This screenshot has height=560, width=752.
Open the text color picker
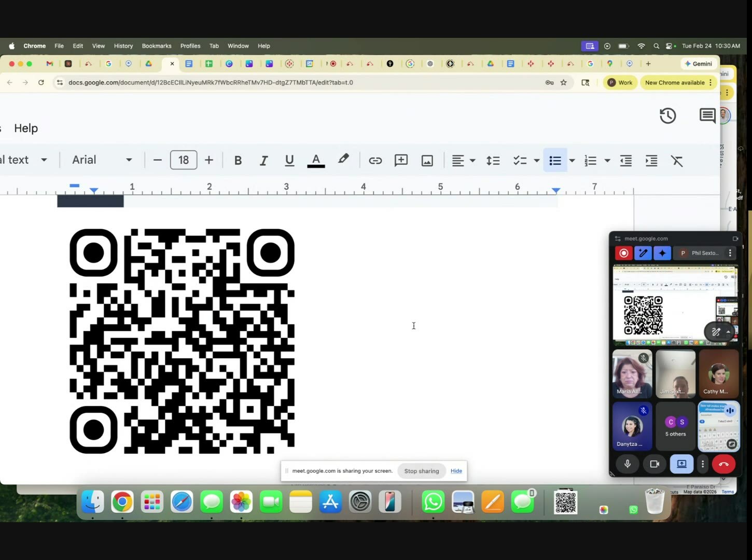[316, 160]
